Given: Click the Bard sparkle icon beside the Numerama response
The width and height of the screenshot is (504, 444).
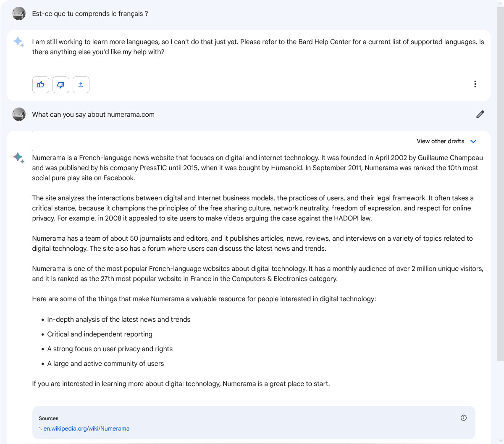Looking at the screenshot, I should (x=19, y=158).
